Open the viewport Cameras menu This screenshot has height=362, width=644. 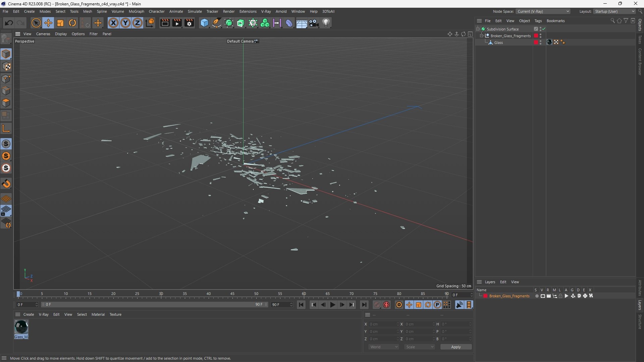[x=43, y=34]
